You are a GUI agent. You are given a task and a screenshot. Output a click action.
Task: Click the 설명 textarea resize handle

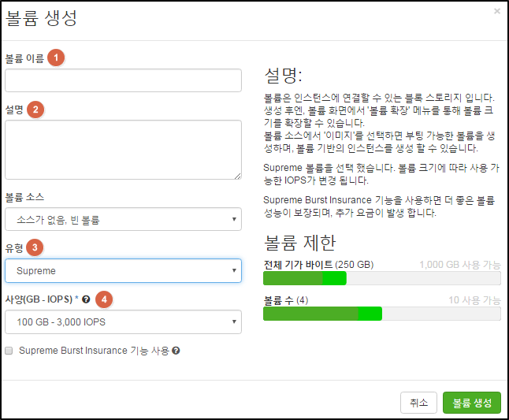(238, 176)
